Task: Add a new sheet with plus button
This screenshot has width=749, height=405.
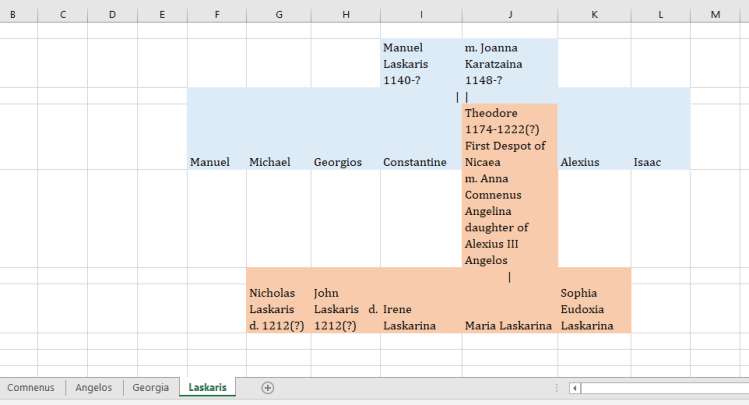Action: point(267,388)
